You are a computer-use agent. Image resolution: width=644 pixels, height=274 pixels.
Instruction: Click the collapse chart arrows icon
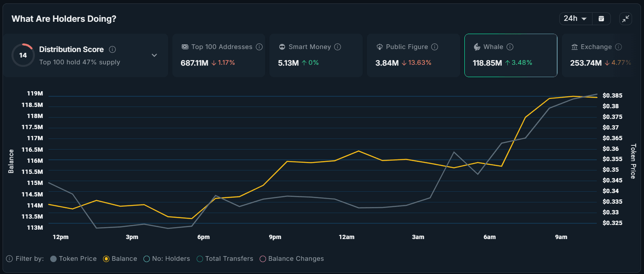coord(626,18)
